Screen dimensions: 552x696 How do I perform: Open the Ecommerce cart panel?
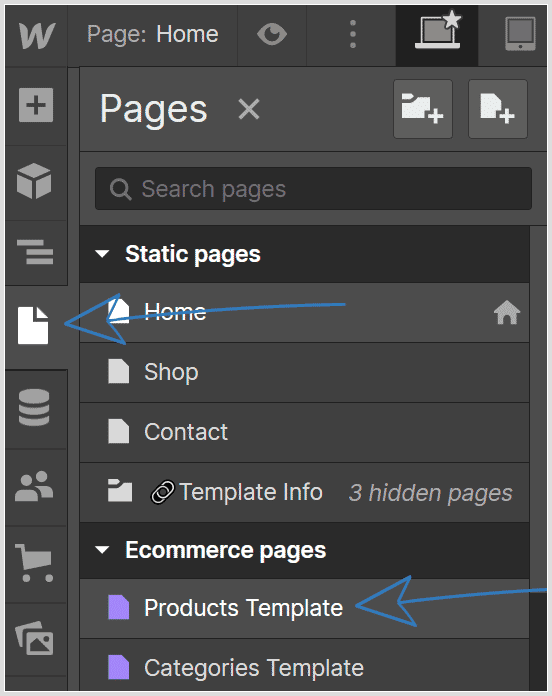pos(34,563)
